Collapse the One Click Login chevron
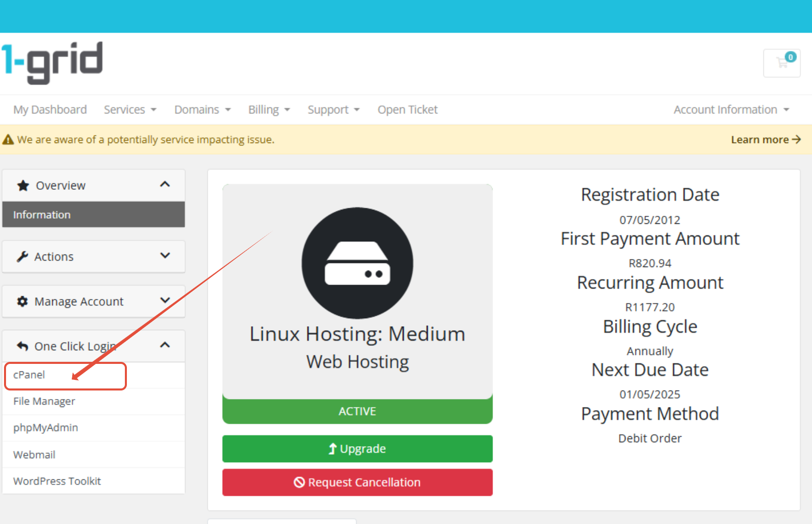Screen dimensions: 812x524 [165, 345]
